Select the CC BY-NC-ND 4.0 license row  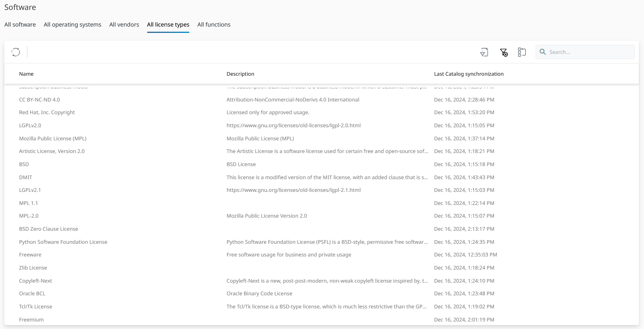[x=39, y=100]
